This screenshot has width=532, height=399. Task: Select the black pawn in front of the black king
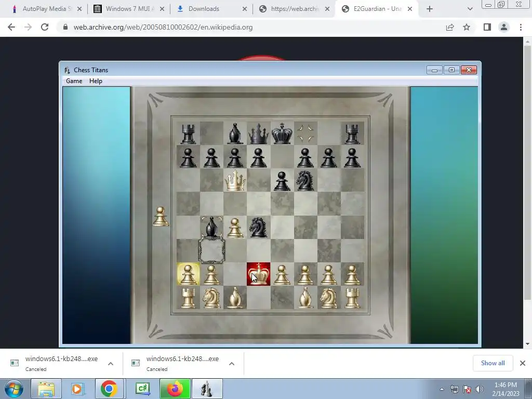point(282,180)
